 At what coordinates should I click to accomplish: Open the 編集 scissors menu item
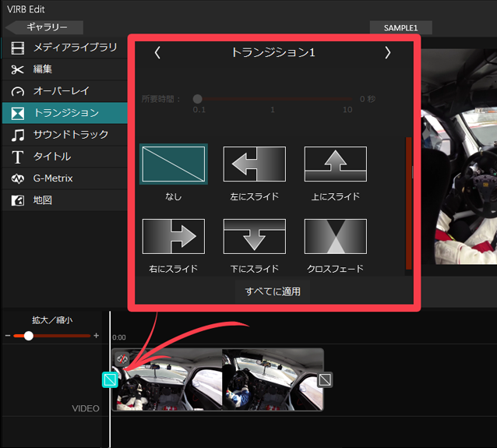65,69
